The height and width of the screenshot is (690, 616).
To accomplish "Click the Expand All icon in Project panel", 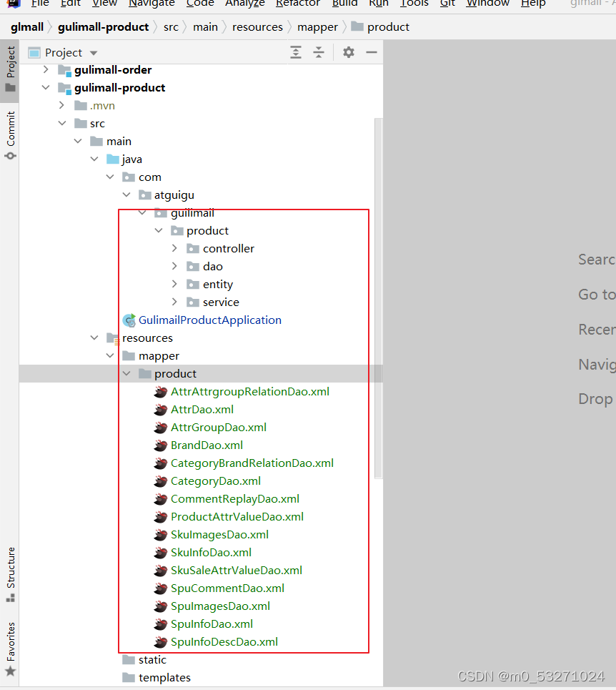I will coord(296,52).
